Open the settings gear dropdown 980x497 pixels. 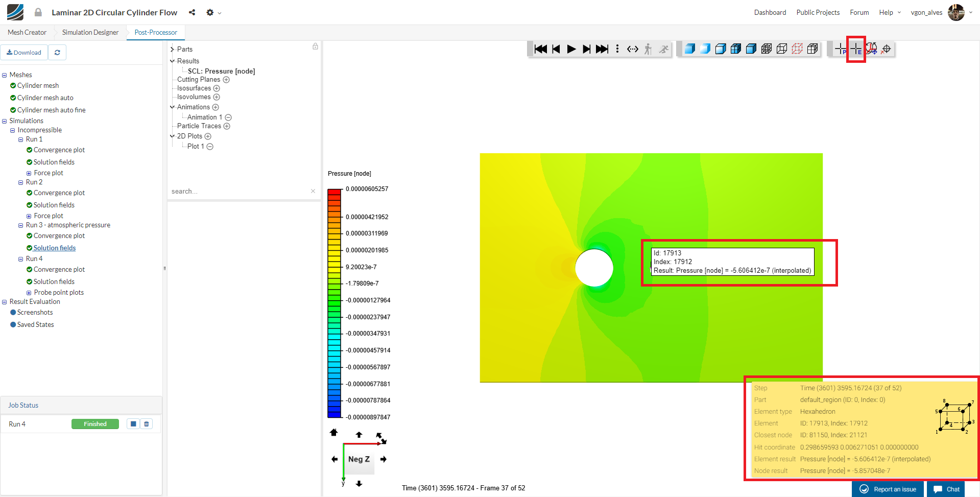pos(213,12)
